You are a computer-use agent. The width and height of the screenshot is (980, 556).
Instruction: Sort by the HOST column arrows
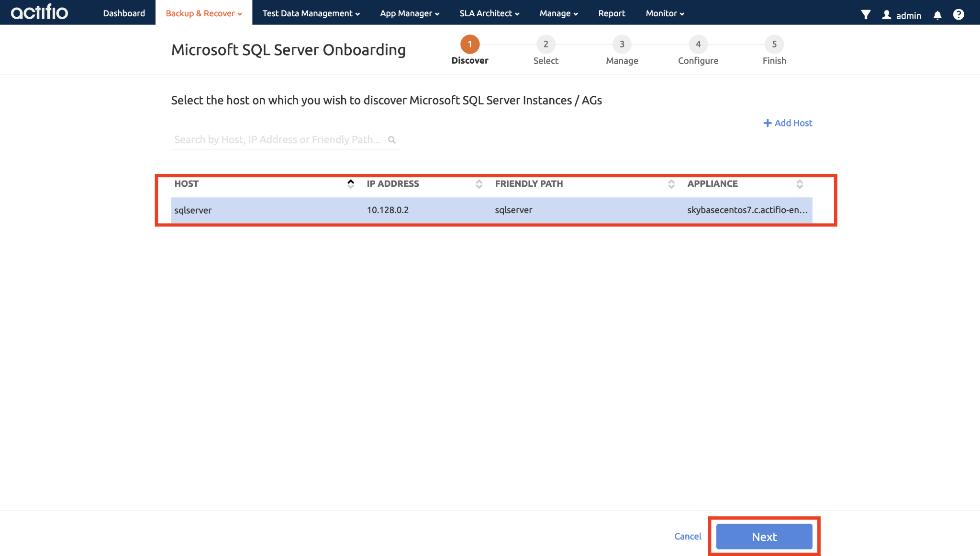click(351, 184)
